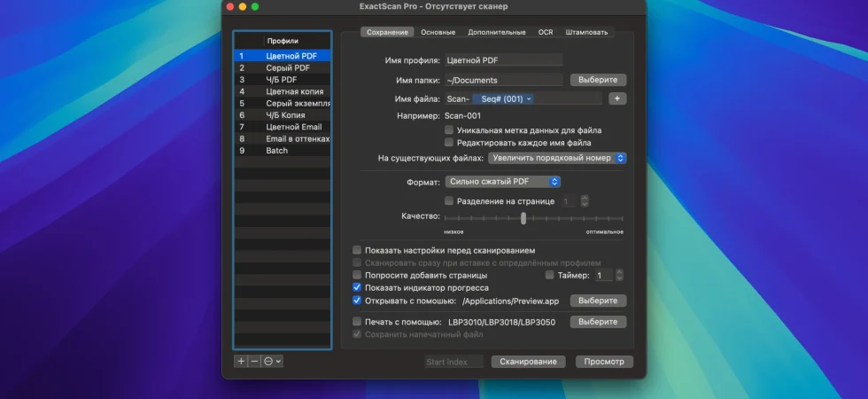Add a new profile with plus icon
The width and height of the screenshot is (868, 399).
click(241, 362)
